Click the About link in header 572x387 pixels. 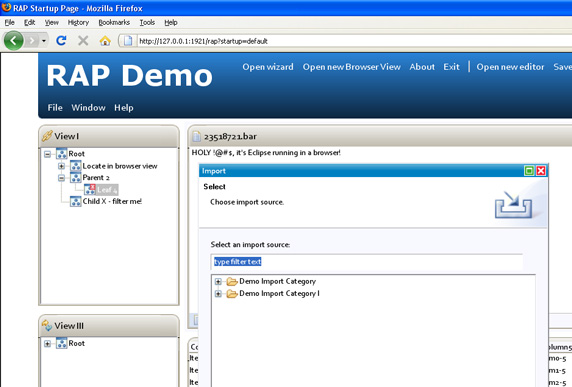point(422,67)
